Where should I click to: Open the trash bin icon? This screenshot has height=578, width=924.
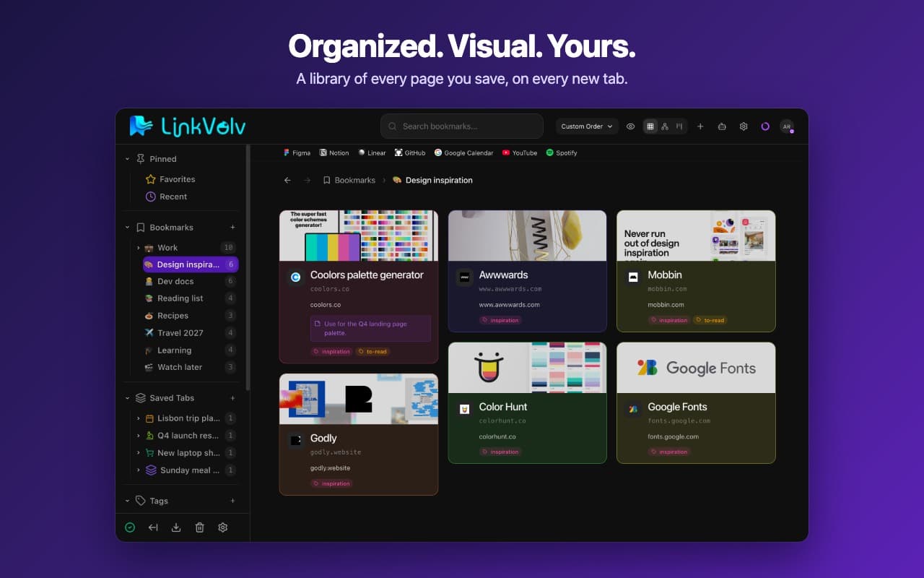pos(200,527)
